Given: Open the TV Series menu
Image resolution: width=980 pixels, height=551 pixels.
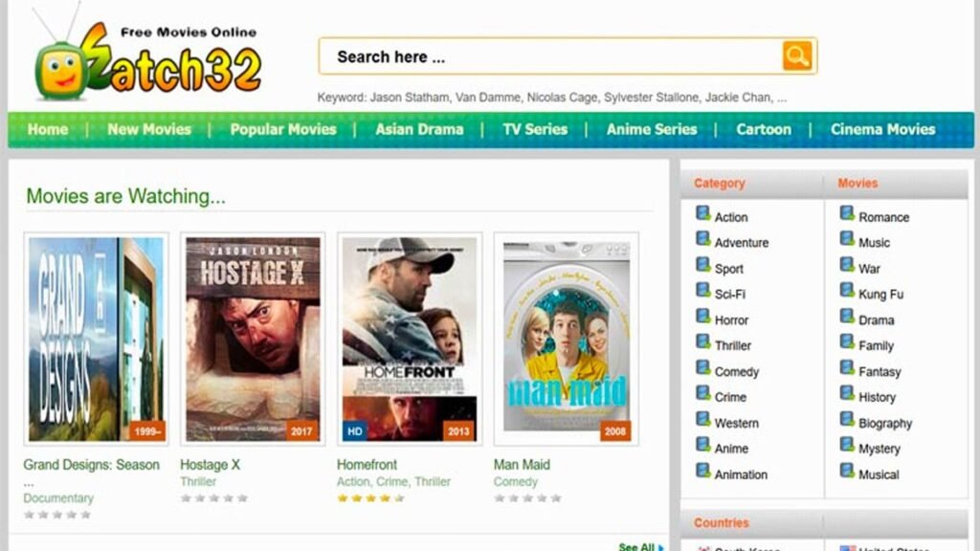Looking at the screenshot, I should 535,128.
